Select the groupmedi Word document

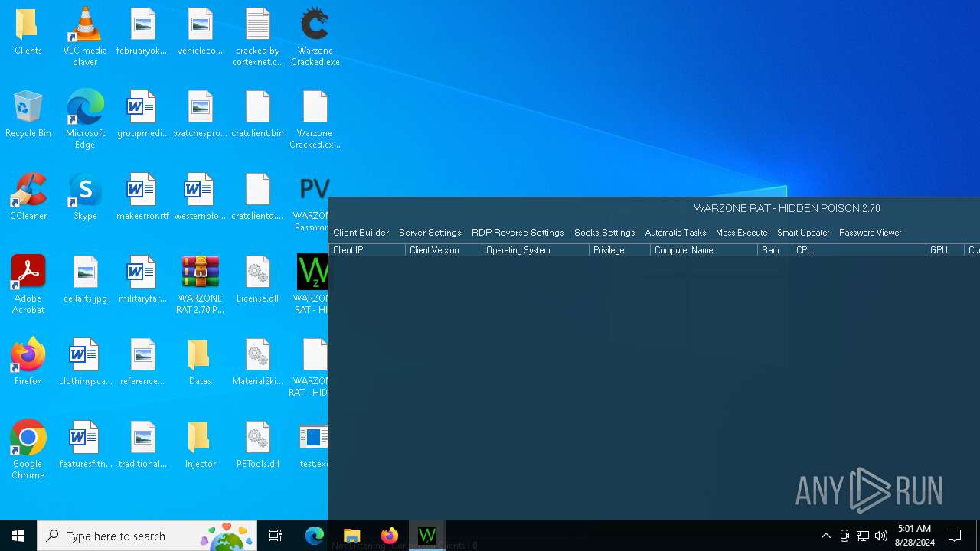142,115
